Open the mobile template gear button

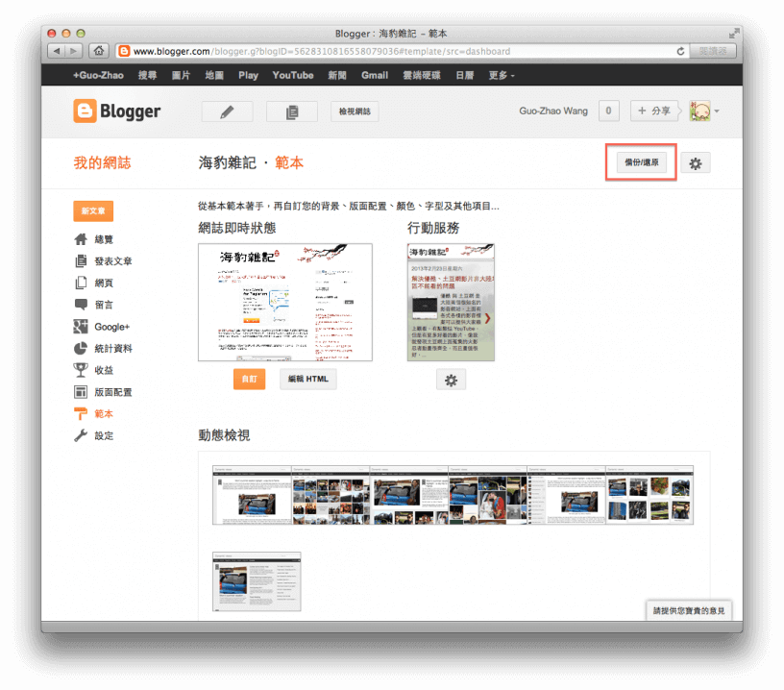(451, 380)
